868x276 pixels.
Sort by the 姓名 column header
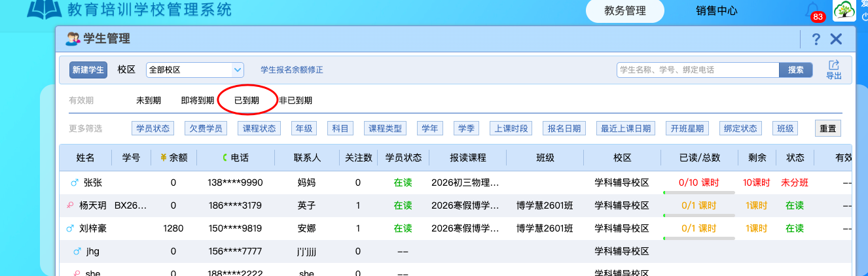coord(85,158)
